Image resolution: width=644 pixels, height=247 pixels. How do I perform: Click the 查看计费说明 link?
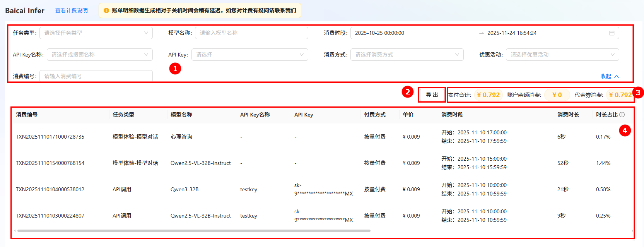(72, 10)
